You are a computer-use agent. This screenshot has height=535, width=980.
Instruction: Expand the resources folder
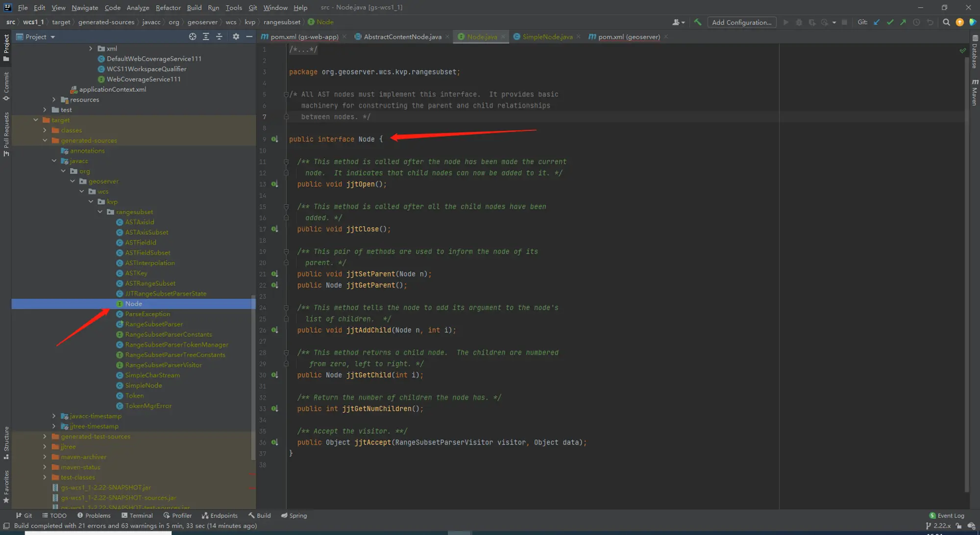click(x=54, y=99)
